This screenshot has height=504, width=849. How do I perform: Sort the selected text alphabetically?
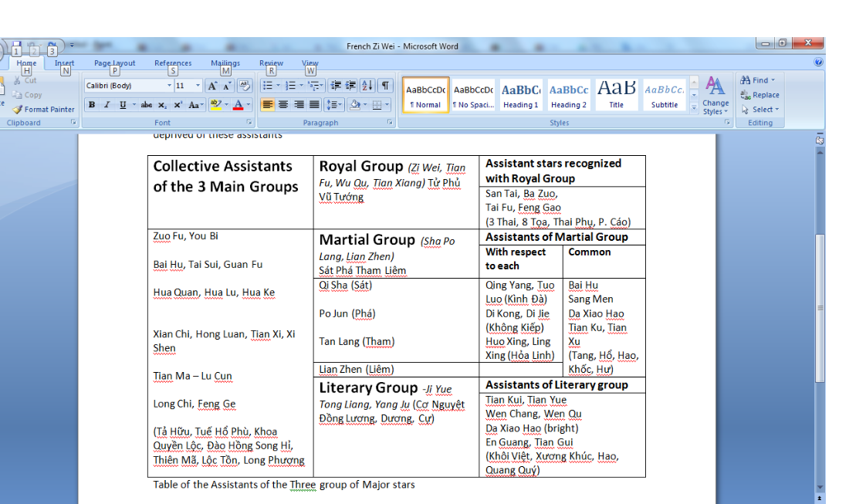367,86
